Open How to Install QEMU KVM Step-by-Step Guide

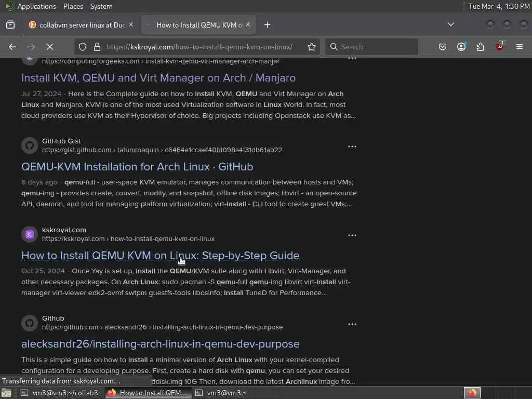(160, 256)
